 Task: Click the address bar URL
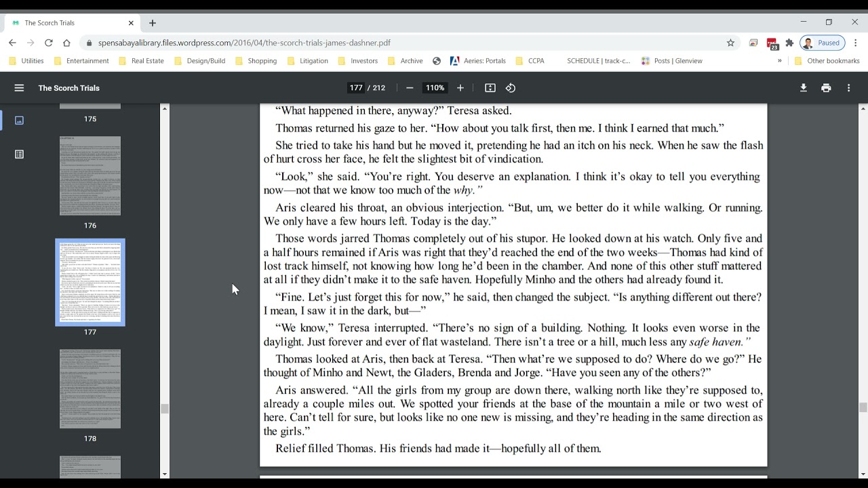244,43
